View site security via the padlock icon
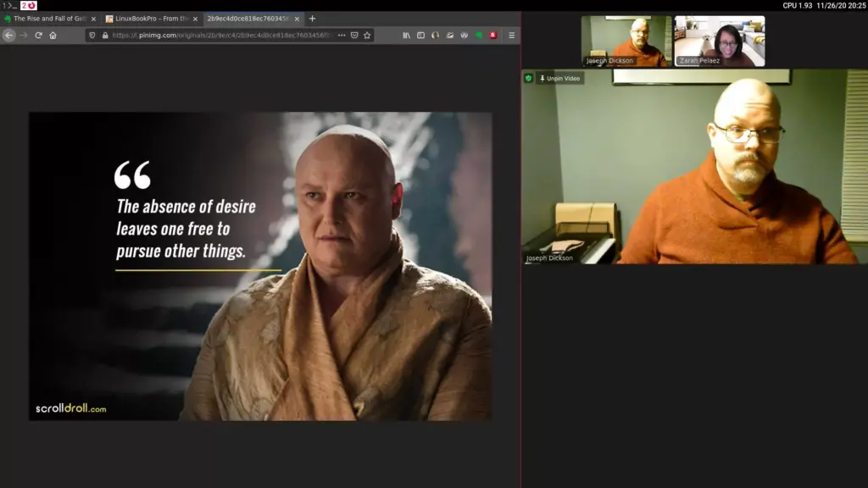The image size is (868, 488). [105, 35]
